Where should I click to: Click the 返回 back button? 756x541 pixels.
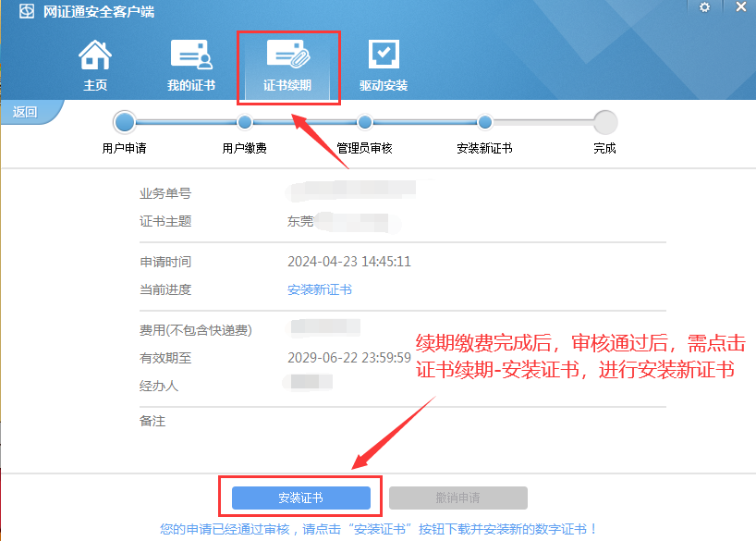26,112
